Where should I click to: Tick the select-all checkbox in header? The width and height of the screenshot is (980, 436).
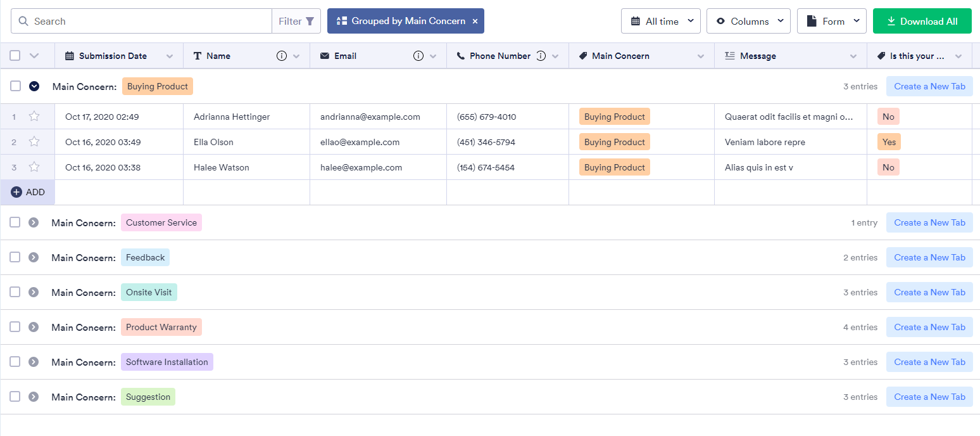point(15,56)
